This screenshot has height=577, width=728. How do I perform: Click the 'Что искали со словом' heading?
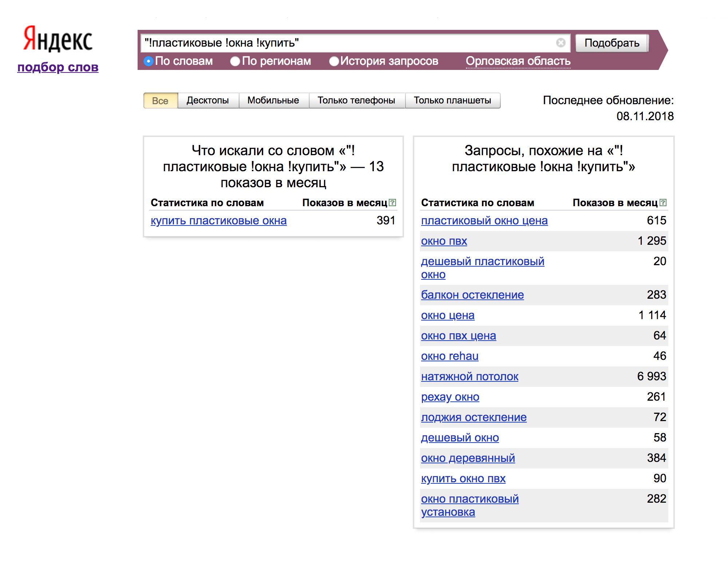click(273, 166)
